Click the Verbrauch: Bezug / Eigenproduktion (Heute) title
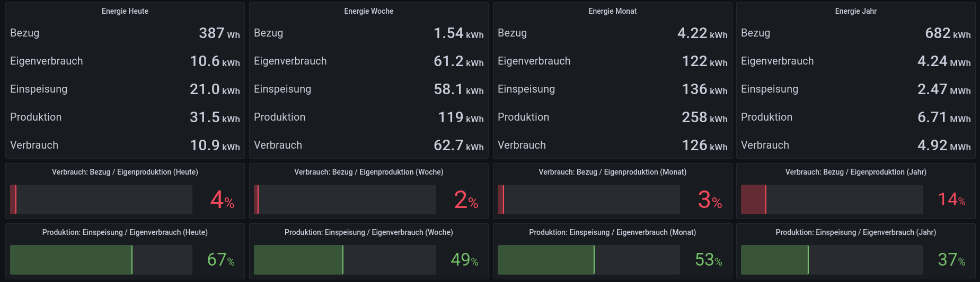The height and width of the screenshot is (282, 980). (x=125, y=172)
